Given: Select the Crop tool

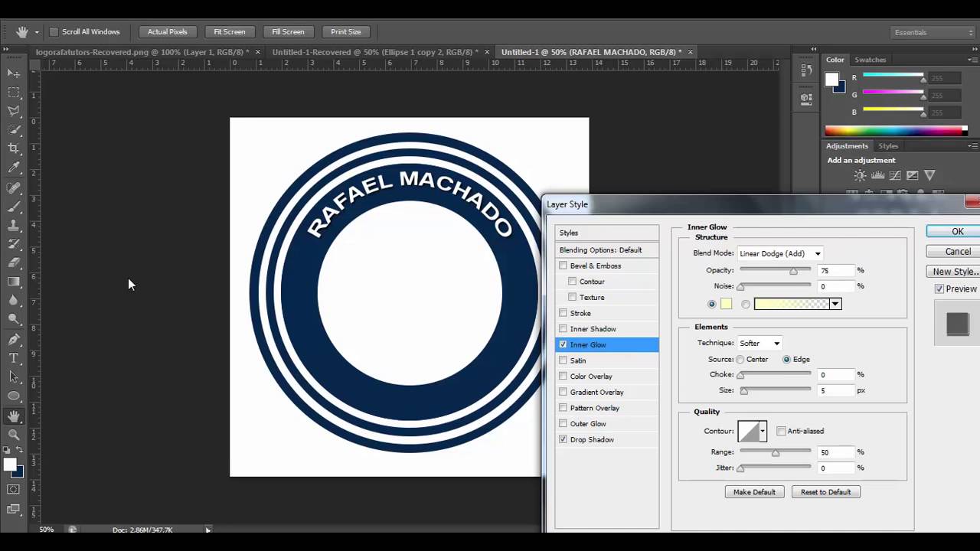Looking at the screenshot, I should click(14, 148).
